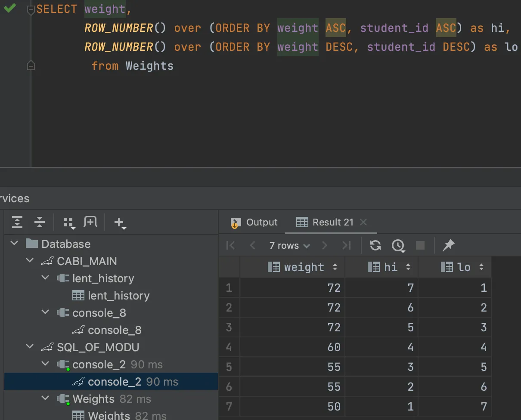Screen dimensions: 521x420
Task: Select the CABI_MAIN data source item
Action: click(79, 261)
